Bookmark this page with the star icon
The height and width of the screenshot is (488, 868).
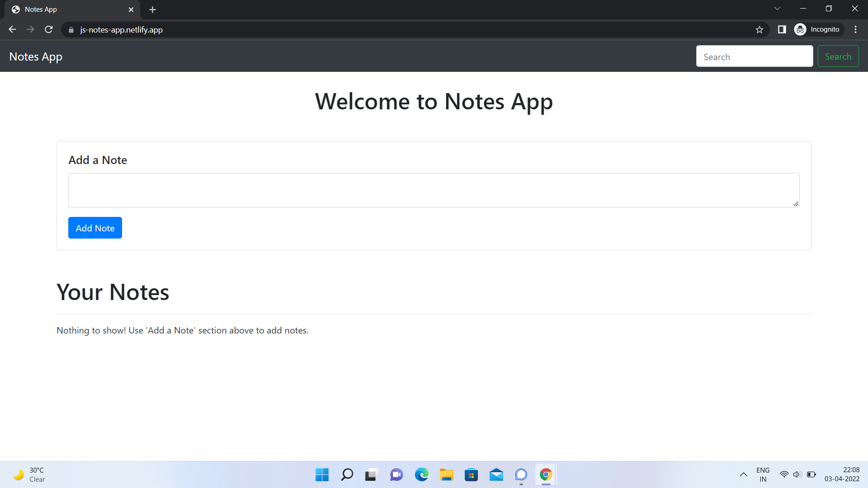point(759,29)
